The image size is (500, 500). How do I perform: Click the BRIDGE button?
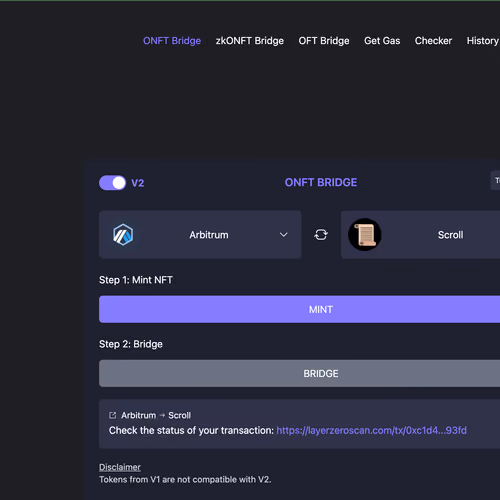pyautogui.click(x=299, y=373)
